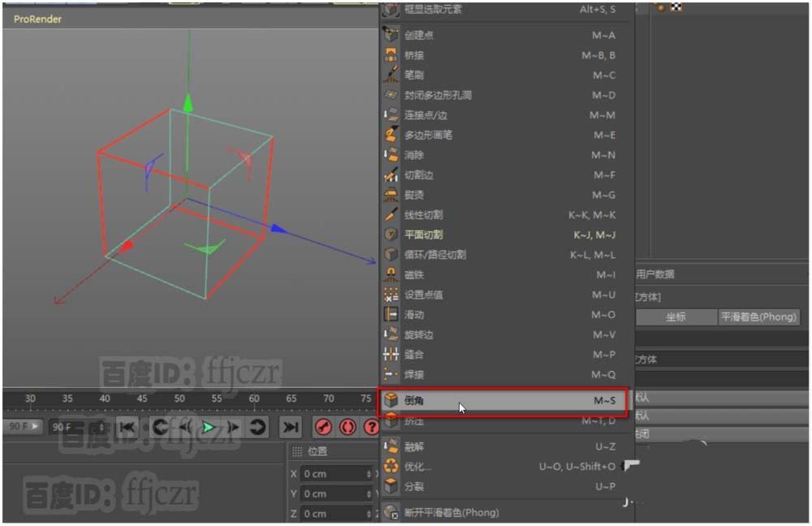Select frame 50 on the timeline ruler
The width and height of the screenshot is (812, 526).
click(179, 399)
